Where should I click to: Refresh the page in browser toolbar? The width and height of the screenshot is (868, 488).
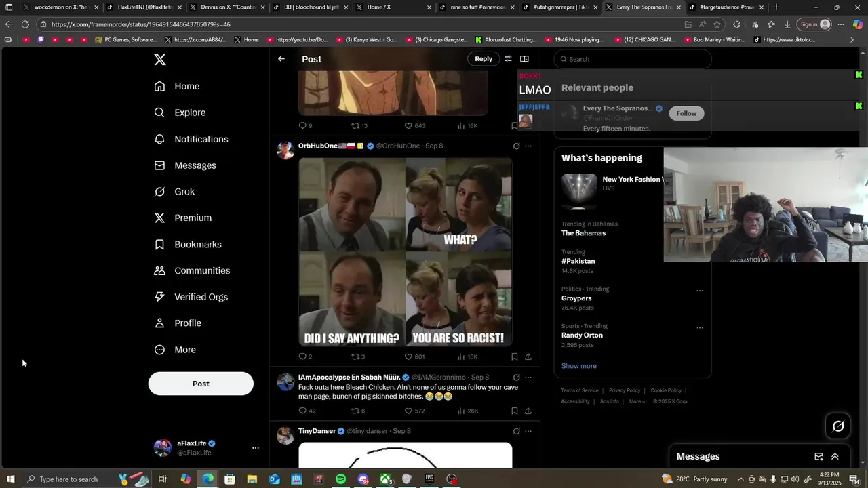click(25, 24)
